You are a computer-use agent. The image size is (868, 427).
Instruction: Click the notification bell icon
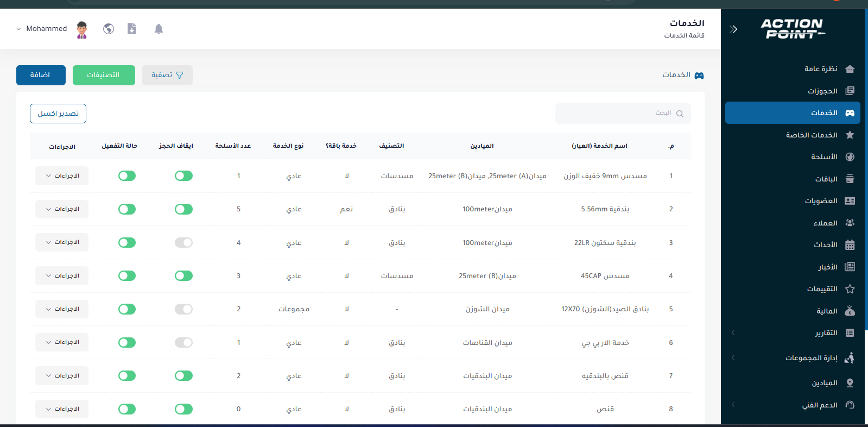tap(159, 29)
